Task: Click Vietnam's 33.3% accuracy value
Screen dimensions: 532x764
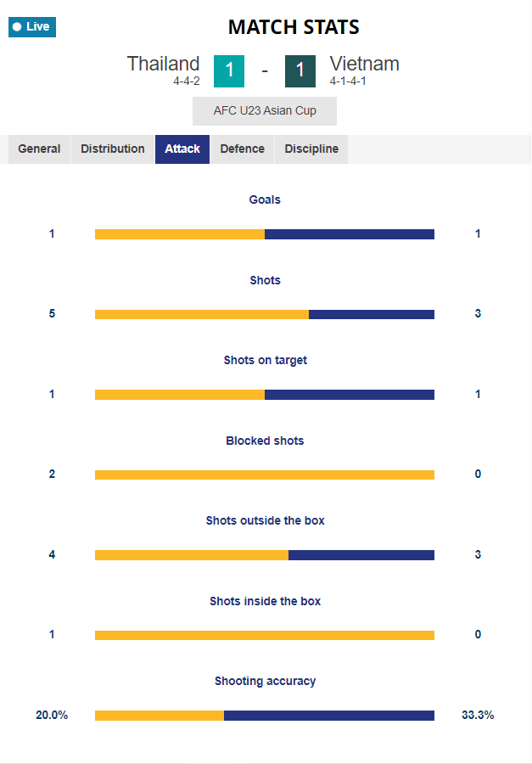Action: [478, 715]
